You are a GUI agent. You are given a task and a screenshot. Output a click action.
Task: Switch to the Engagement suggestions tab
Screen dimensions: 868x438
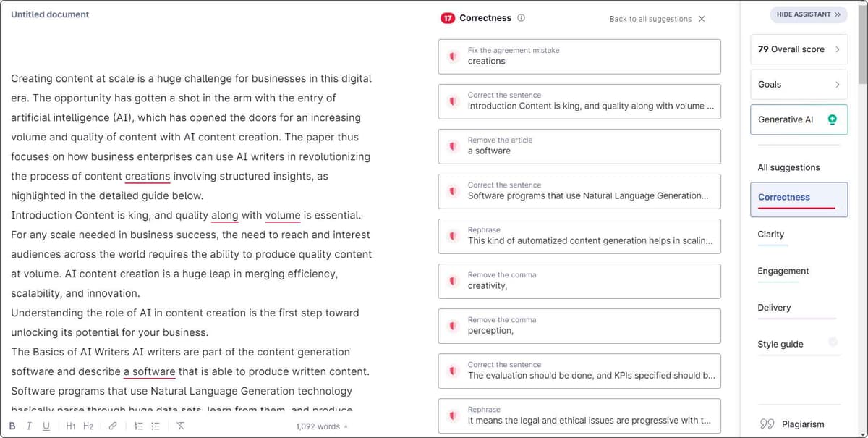783,271
